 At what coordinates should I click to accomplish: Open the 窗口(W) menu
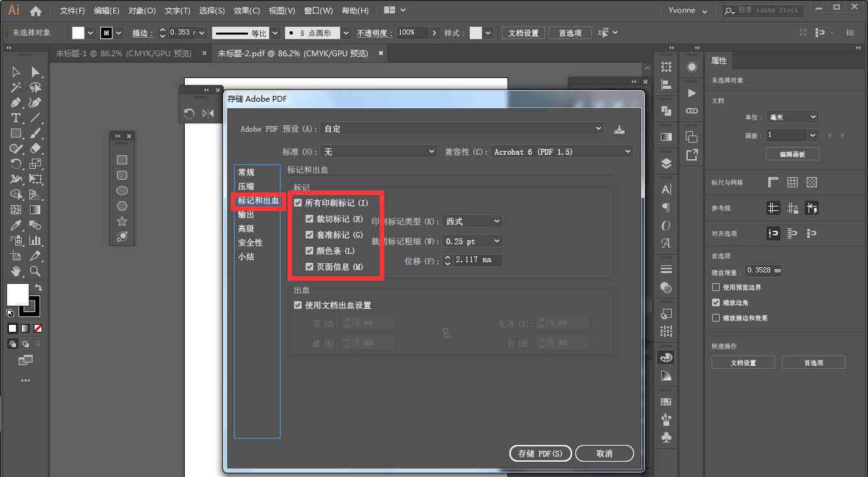[x=318, y=11]
